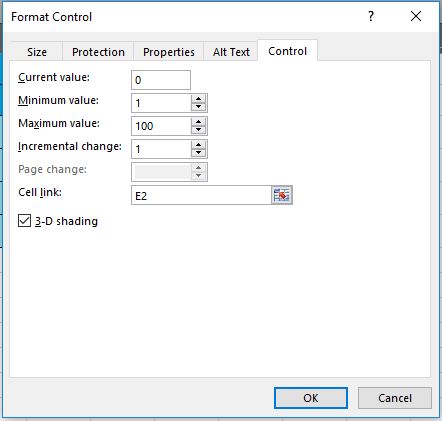Decrease Maximum value with down arrow

click(x=199, y=130)
